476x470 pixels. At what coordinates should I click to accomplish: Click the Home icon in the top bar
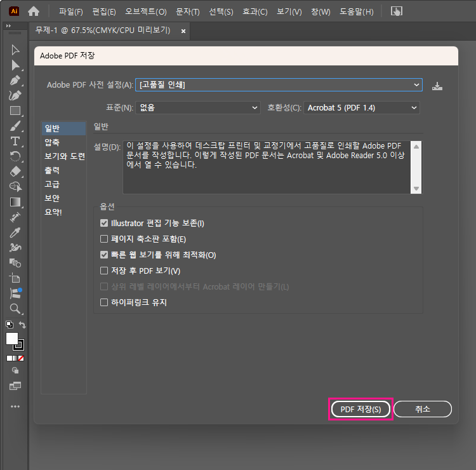coord(34,11)
